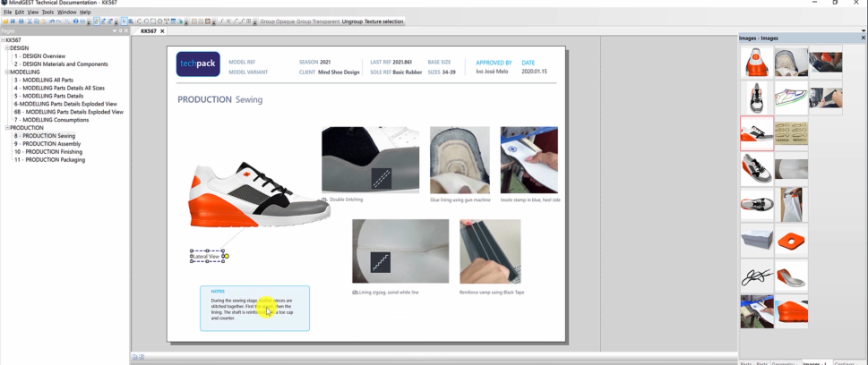This screenshot has width=868, height=365.
Task: Select the table insert tool icon
Action: click(173, 21)
